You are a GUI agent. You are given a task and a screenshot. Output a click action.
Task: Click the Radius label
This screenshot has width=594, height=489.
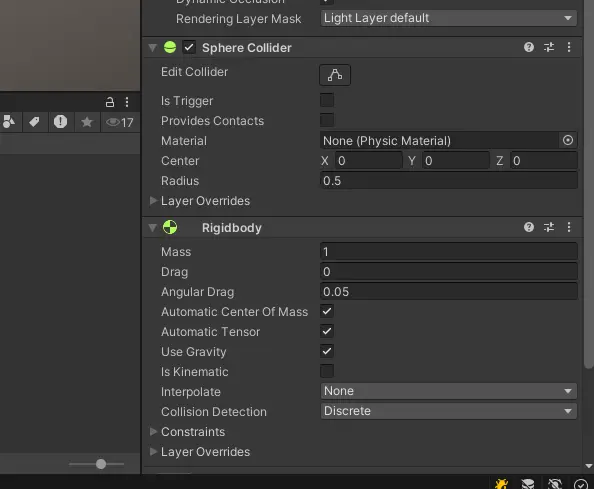180,181
